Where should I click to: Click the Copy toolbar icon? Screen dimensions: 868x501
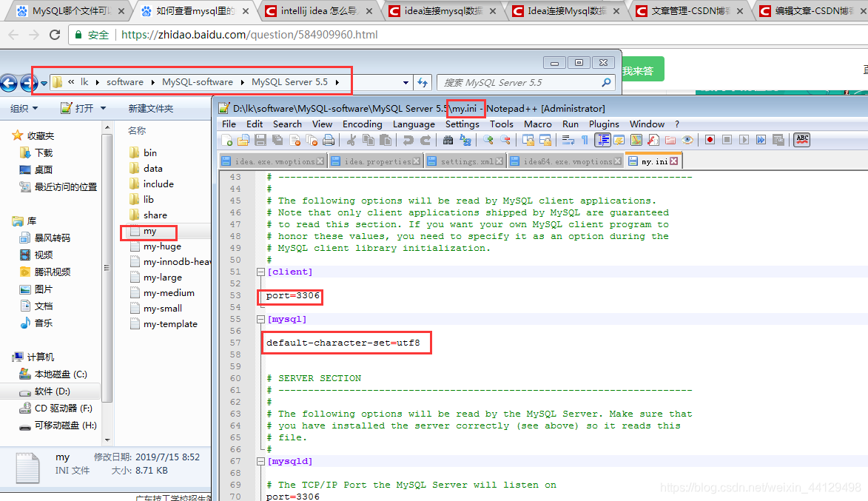pyautogui.click(x=368, y=140)
